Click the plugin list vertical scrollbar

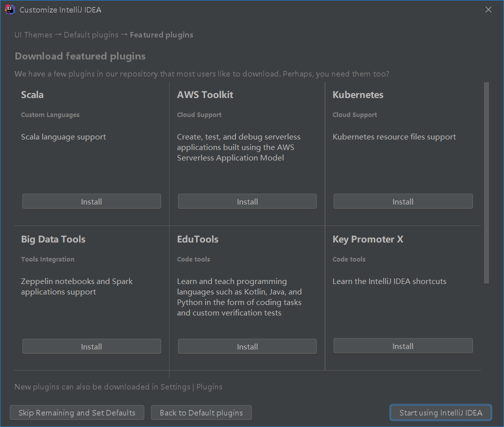click(x=486, y=182)
